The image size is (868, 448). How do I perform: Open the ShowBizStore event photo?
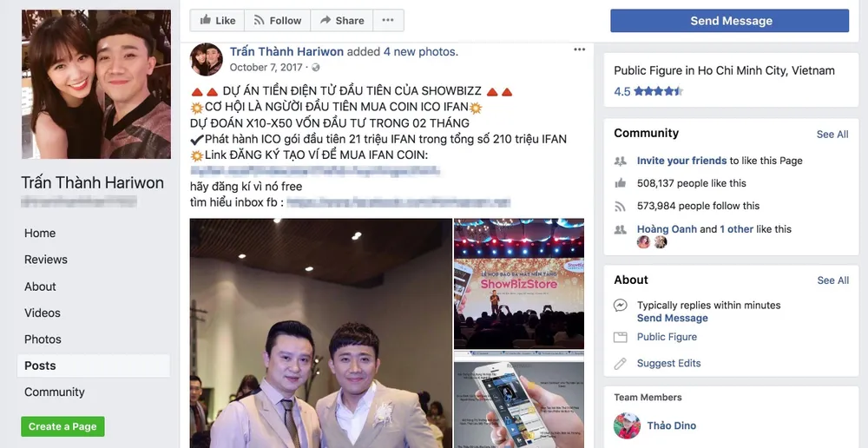coord(519,284)
